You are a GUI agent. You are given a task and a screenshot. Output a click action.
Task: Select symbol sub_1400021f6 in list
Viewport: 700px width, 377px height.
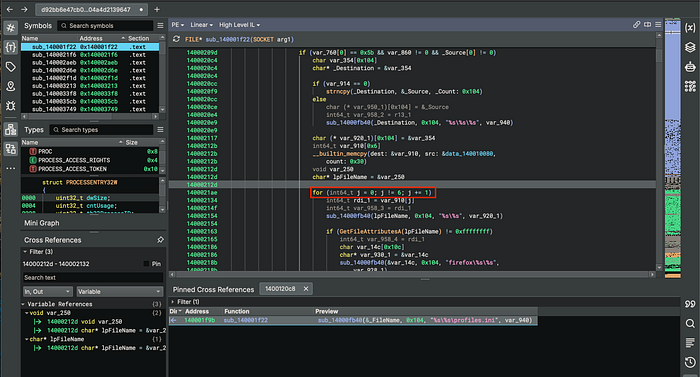click(90, 54)
